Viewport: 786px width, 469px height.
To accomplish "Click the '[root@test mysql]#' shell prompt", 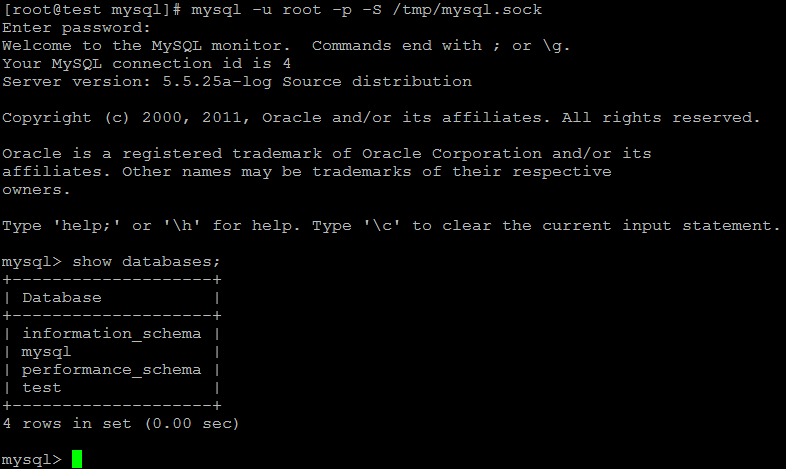I will pyautogui.click(x=91, y=10).
